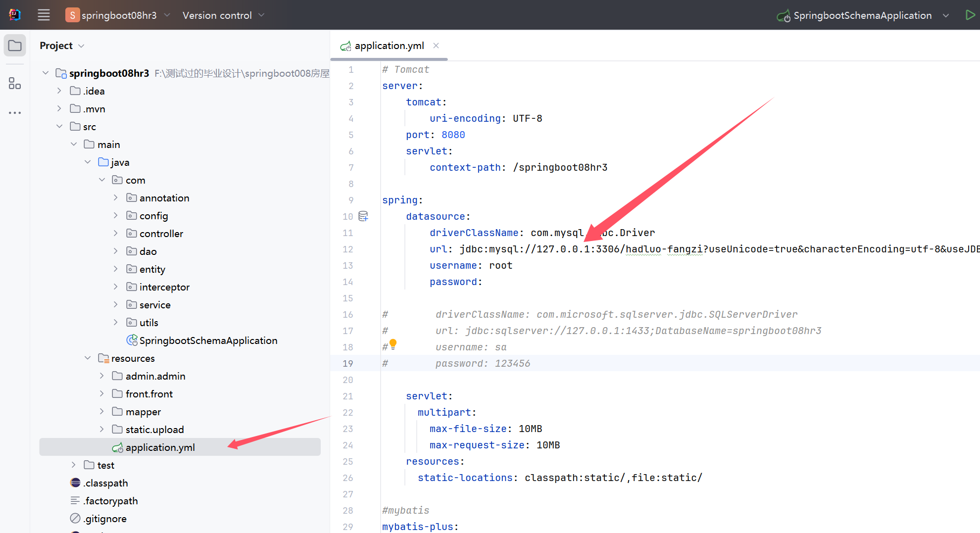Expand the test folder
Screen dimensions: 980x533
pyautogui.click(x=73, y=465)
